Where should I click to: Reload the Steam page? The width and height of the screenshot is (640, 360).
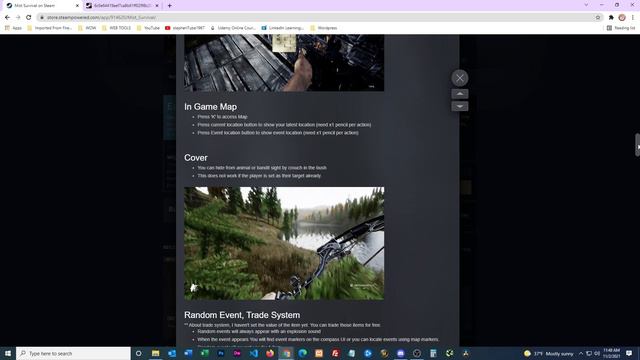click(x=29, y=18)
